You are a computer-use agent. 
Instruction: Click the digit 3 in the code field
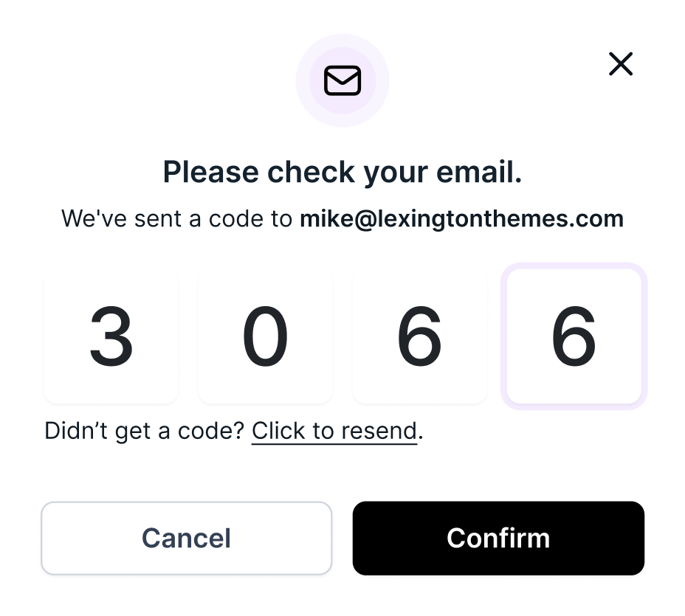click(x=111, y=337)
